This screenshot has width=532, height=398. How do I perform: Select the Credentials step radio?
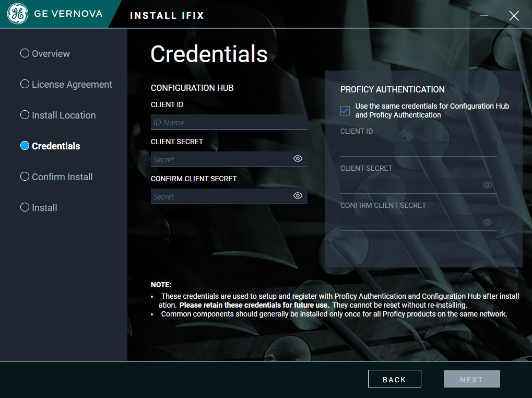pos(25,146)
